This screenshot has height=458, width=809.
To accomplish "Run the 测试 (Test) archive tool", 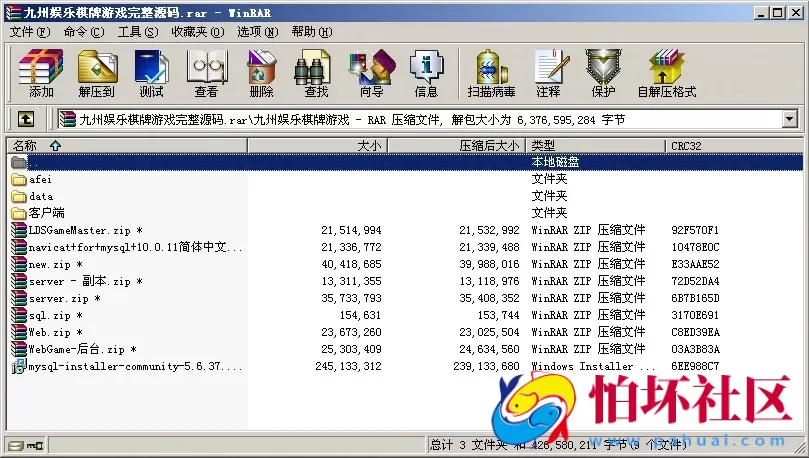I will coord(151,73).
